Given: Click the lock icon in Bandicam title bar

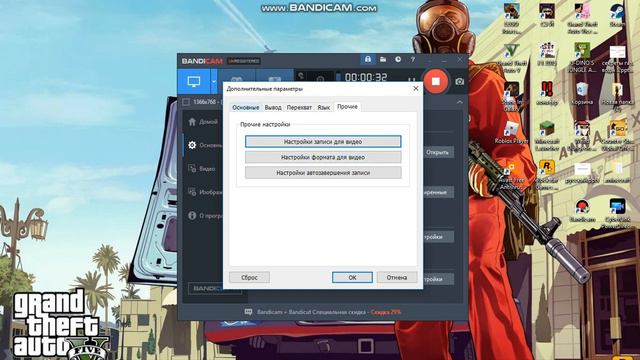Looking at the screenshot, I should pos(368,60).
